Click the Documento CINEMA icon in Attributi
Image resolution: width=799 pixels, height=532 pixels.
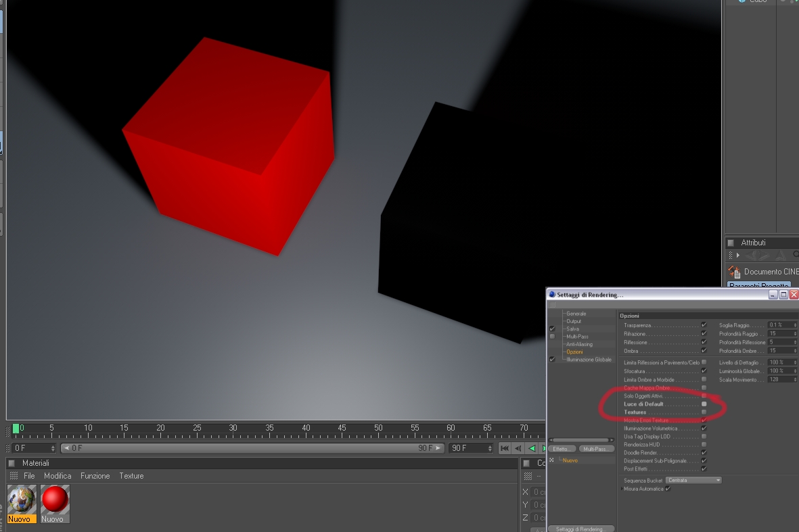pos(734,272)
